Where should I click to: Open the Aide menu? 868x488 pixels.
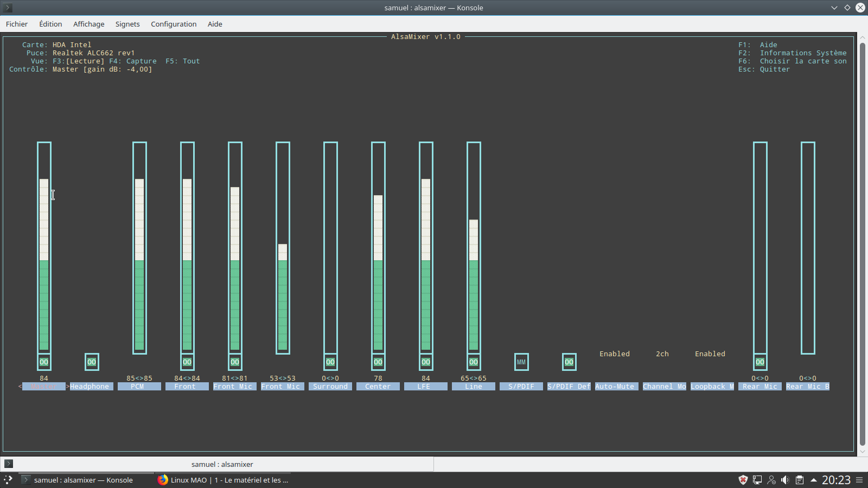[x=215, y=24]
